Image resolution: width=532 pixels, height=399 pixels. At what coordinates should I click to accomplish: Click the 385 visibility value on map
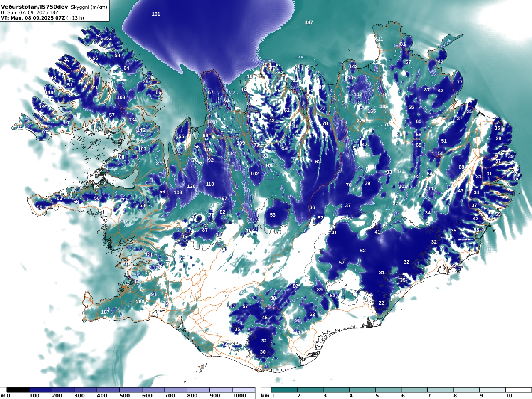click(x=384, y=106)
